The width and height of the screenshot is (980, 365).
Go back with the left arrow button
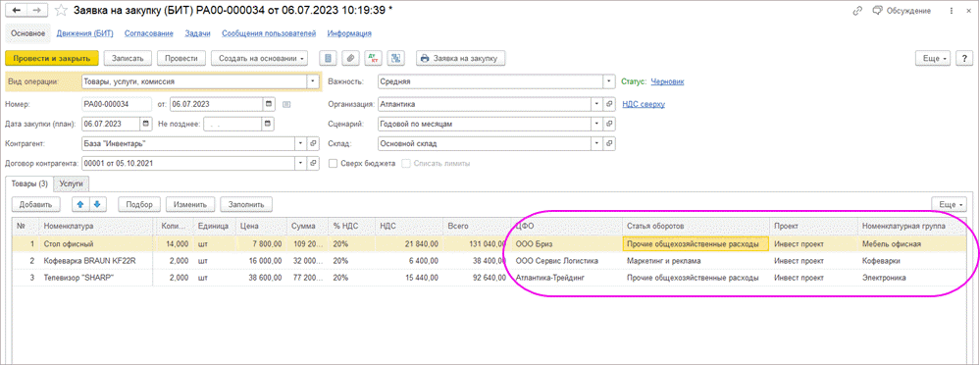[17, 11]
